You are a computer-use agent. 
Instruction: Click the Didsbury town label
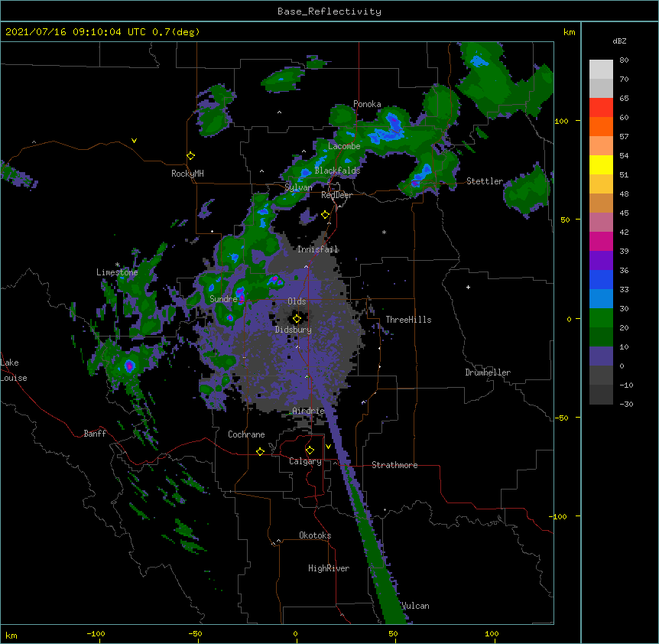[x=294, y=330]
